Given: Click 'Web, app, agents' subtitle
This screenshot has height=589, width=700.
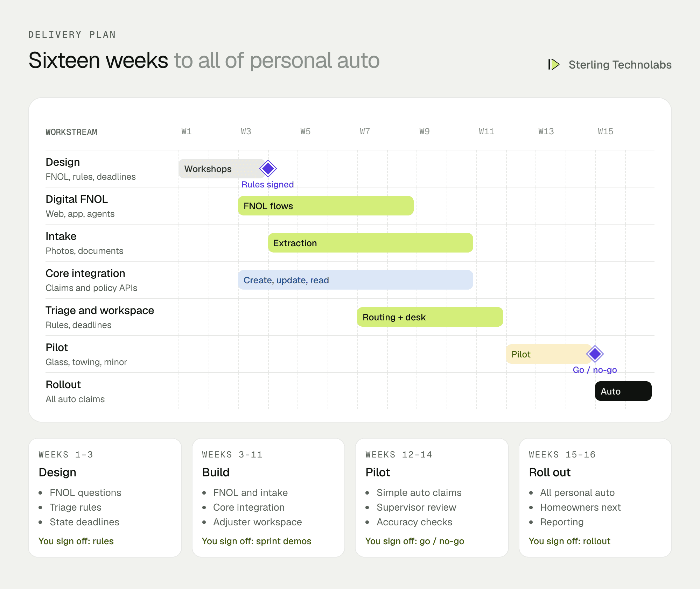Looking at the screenshot, I should click(80, 214).
